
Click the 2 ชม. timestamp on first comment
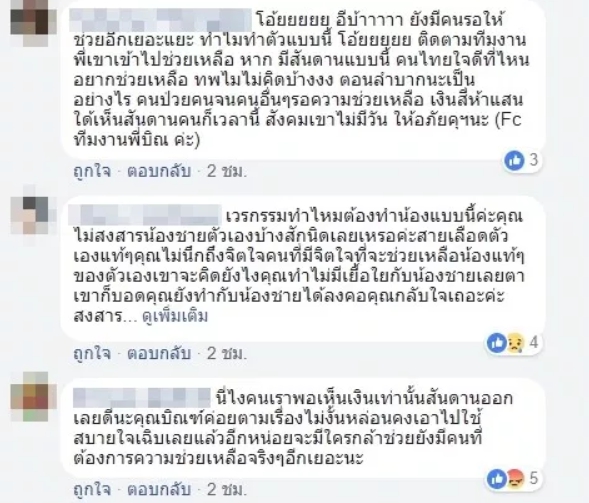click(x=227, y=172)
